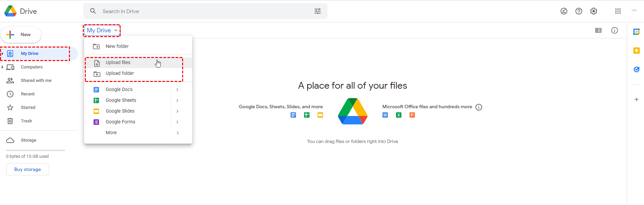Click the blue Docs icon under Google Docs text
The image size is (644, 205).
[293, 115]
